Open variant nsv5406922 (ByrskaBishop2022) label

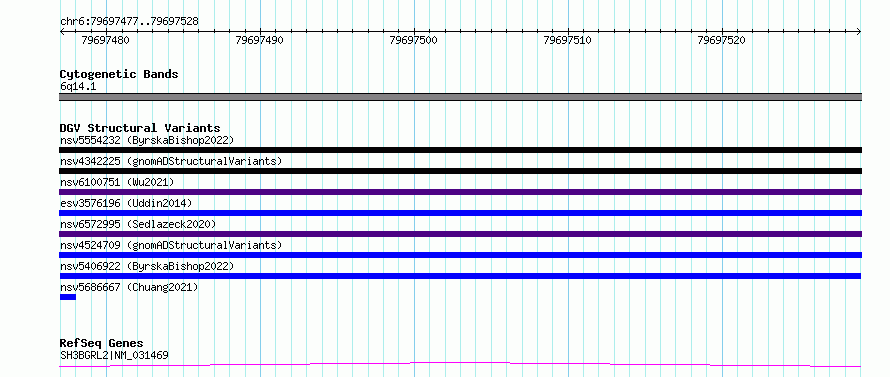(147, 266)
